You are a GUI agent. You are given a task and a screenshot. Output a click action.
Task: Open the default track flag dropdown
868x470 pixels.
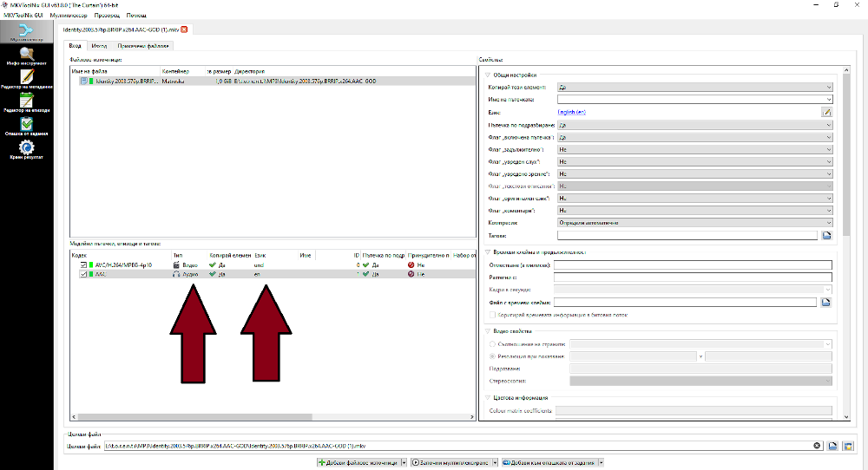(694, 125)
